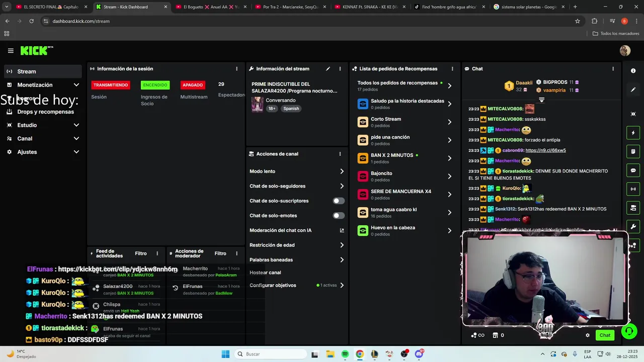
Task: Switch to sistema solar planetas Google tab
Action: 528,7
